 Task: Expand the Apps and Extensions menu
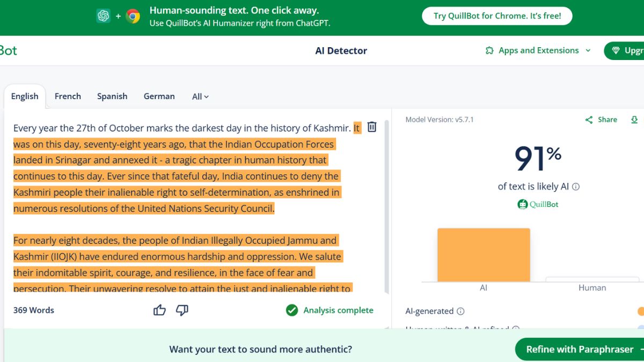538,50
